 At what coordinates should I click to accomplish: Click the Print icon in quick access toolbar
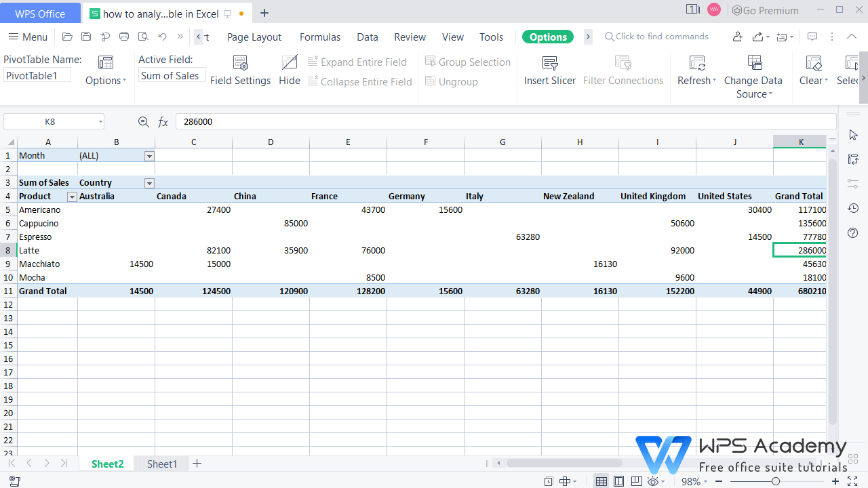124,37
